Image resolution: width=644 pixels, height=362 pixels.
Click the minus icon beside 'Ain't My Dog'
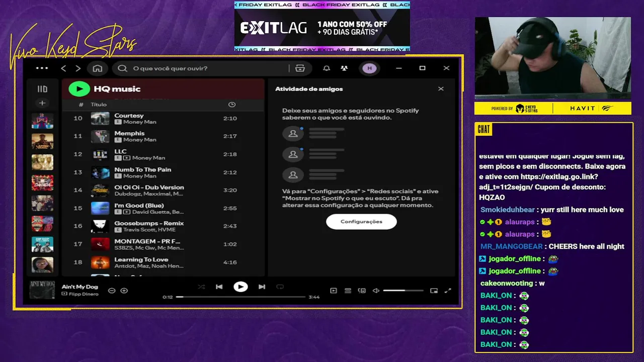tap(112, 291)
